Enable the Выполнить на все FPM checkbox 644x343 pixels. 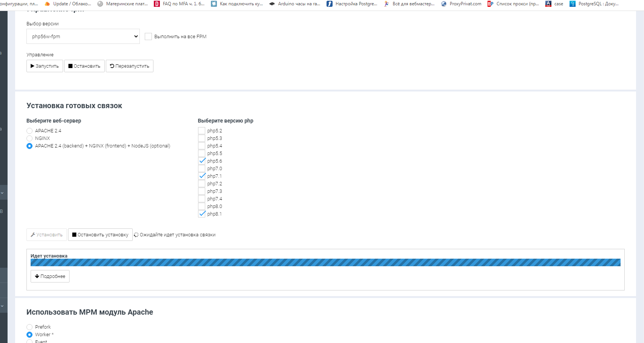149,37
